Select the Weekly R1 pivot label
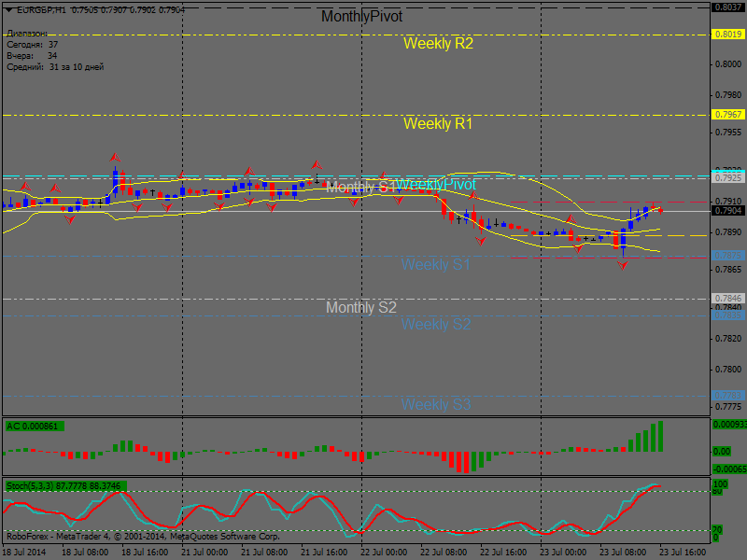 (438, 123)
